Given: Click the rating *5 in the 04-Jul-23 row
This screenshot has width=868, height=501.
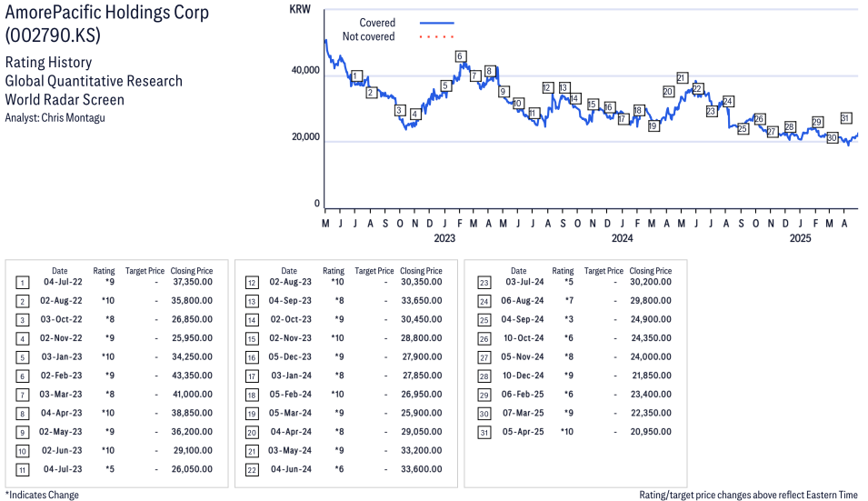Looking at the screenshot, I should pyautogui.click(x=110, y=469).
